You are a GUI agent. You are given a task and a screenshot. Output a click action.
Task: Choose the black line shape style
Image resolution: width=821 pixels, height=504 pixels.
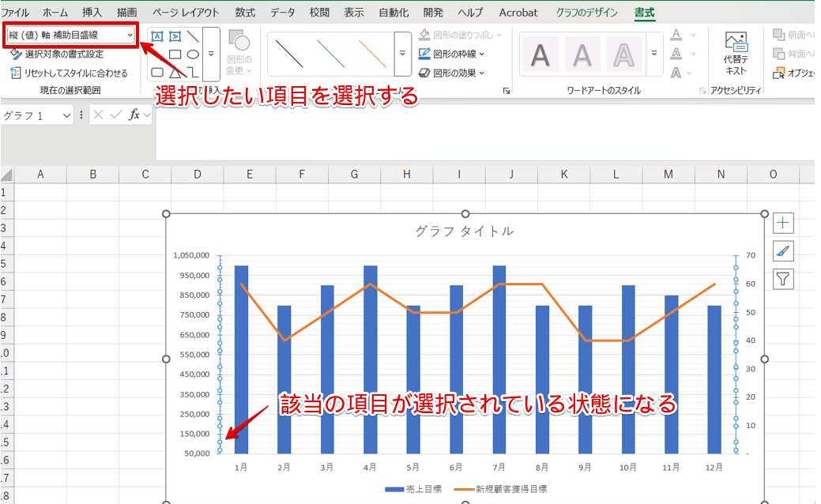tap(290, 54)
